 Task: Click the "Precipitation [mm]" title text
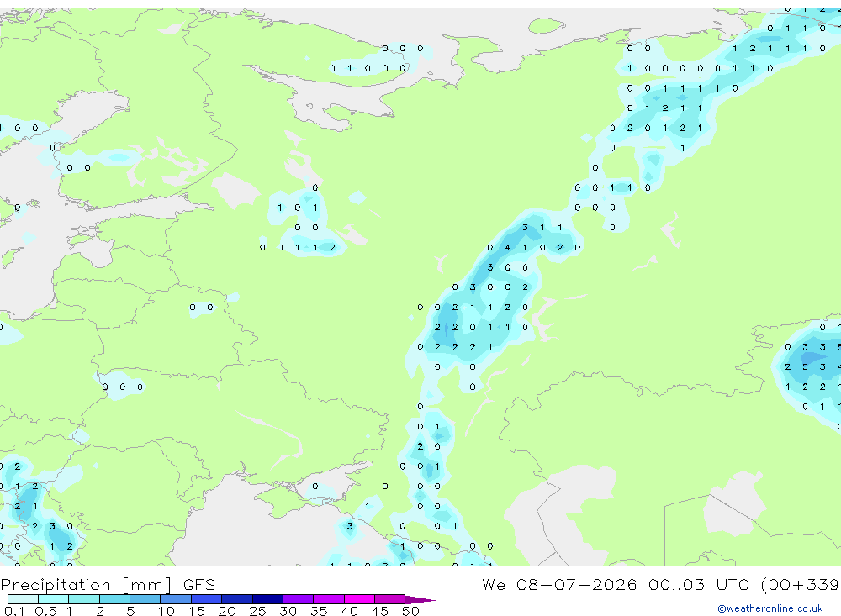click(86, 585)
